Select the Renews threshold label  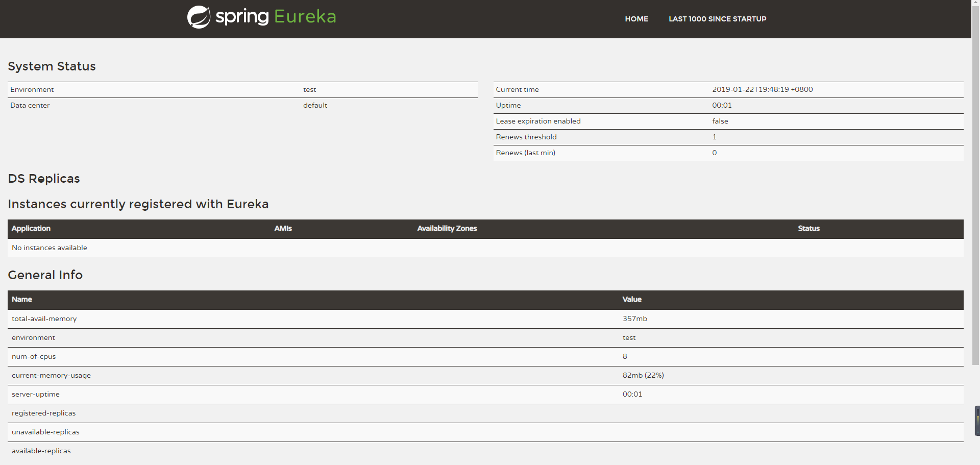526,137
